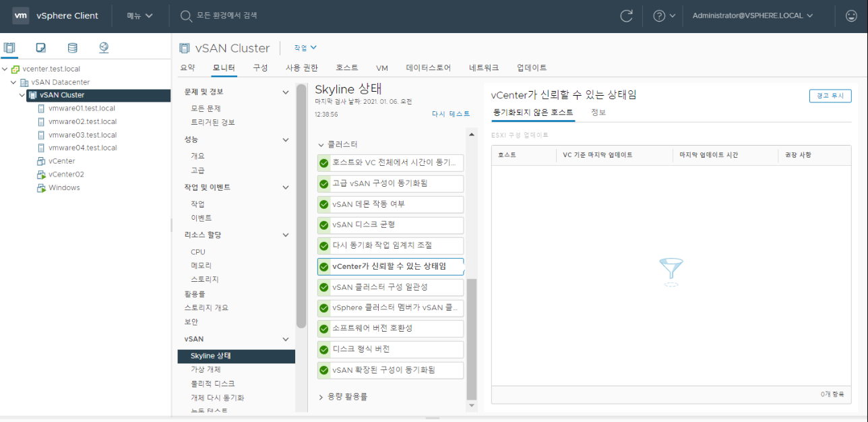Select 다시 동기화 작업 임계치 조절 check
Screen dimensions: 868x422
click(390, 246)
